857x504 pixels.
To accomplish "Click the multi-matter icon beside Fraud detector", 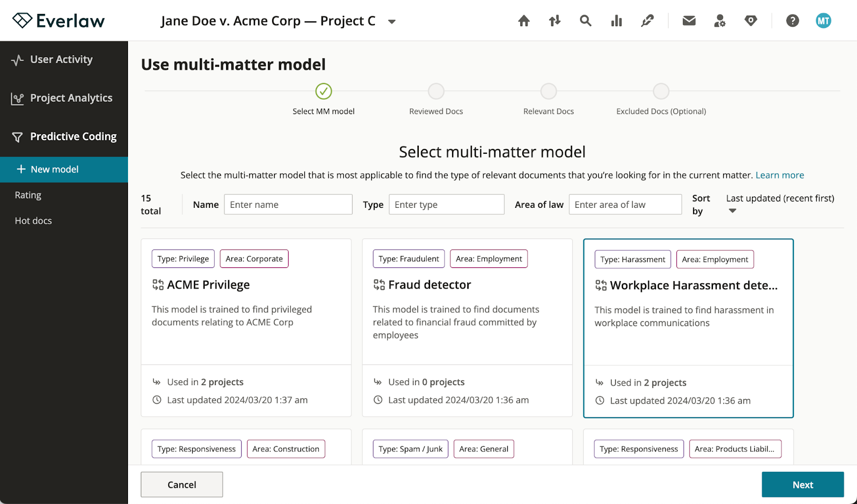I will click(x=379, y=285).
